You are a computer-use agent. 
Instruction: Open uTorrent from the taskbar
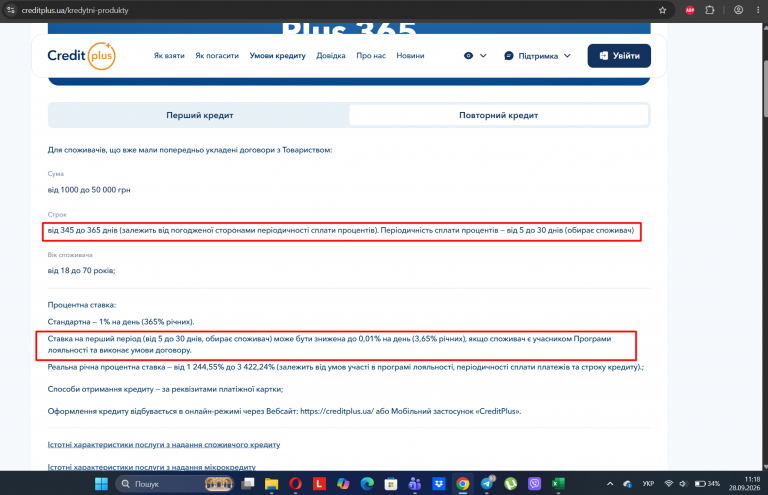click(510, 484)
